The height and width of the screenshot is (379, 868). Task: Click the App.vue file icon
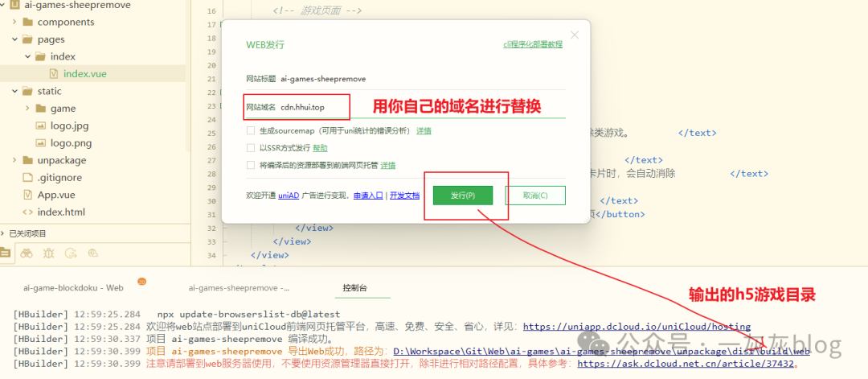[x=27, y=195]
